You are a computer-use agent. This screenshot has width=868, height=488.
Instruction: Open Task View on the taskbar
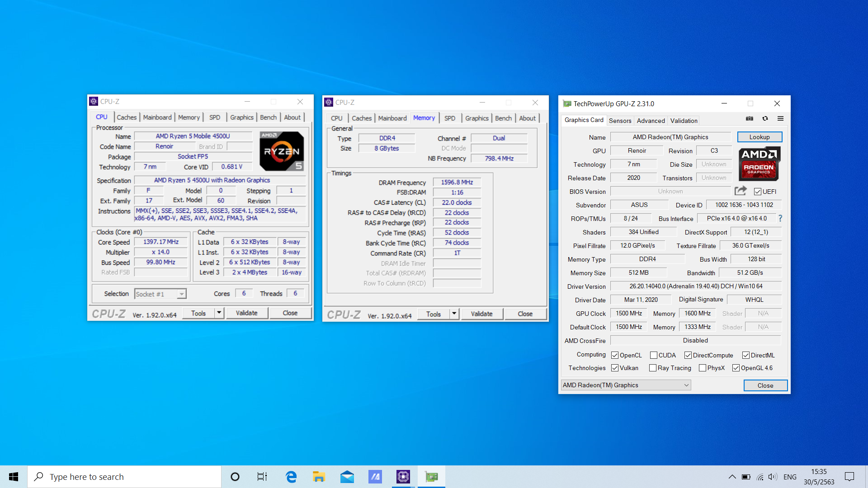tap(262, 477)
